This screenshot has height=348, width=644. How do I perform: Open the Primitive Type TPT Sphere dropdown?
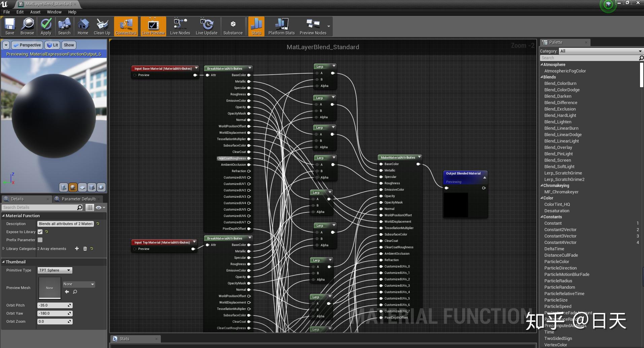click(x=55, y=270)
